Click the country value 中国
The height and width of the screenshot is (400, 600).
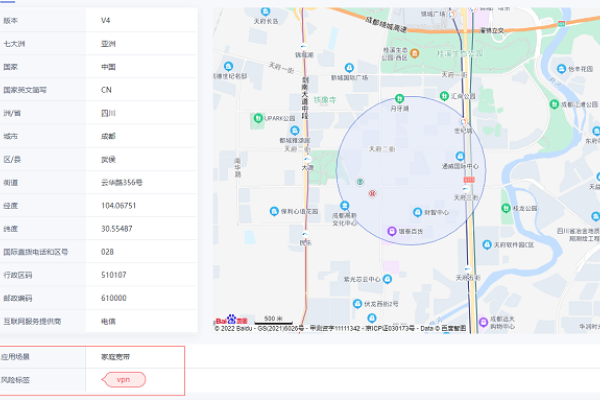pos(108,67)
